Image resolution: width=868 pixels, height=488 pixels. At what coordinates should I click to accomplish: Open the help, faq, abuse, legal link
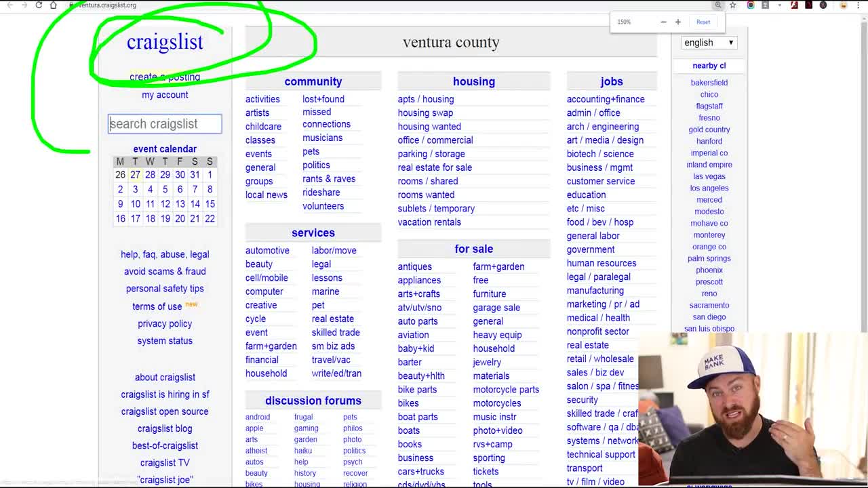[165, 255]
